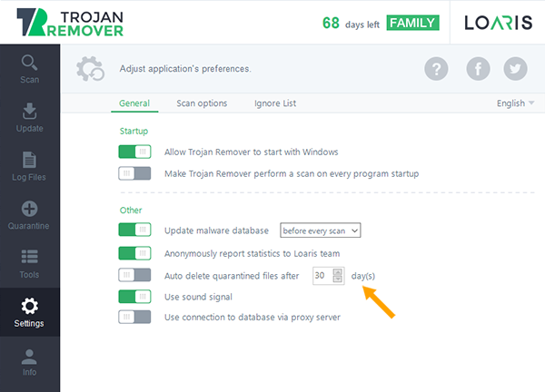Open the English language dropdown
The height and width of the screenshot is (392, 545).
pyautogui.click(x=515, y=103)
